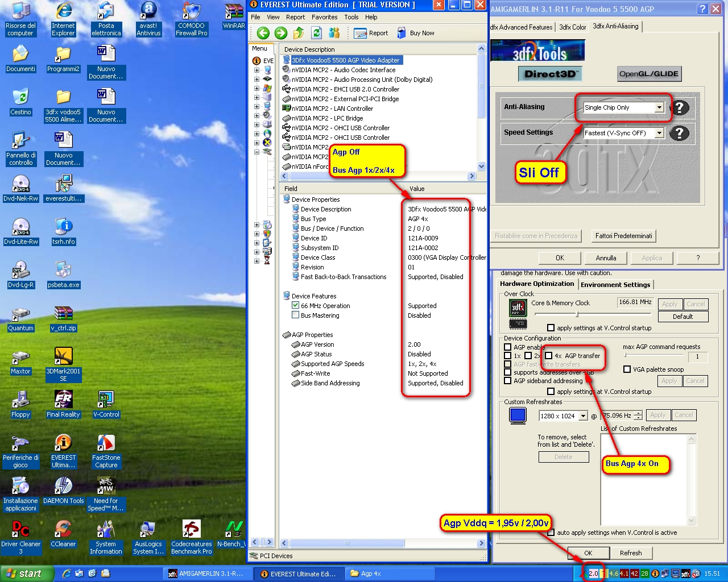The height and width of the screenshot is (582, 728).
Task: Open Final Reality desktop shortcut
Action: tap(63, 404)
